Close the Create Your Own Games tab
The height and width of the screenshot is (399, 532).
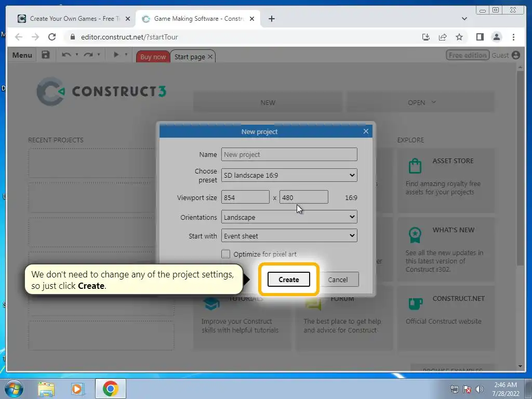[x=128, y=19]
